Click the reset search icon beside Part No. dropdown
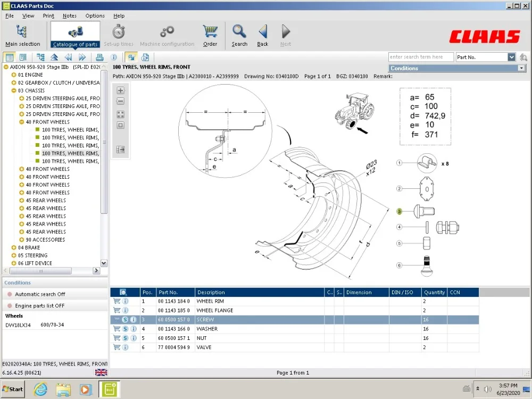This screenshot has height=399, width=532. click(x=523, y=57)
